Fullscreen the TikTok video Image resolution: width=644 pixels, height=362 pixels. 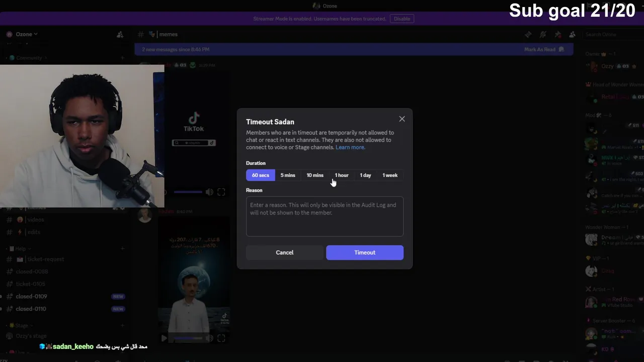coord(221,192)
